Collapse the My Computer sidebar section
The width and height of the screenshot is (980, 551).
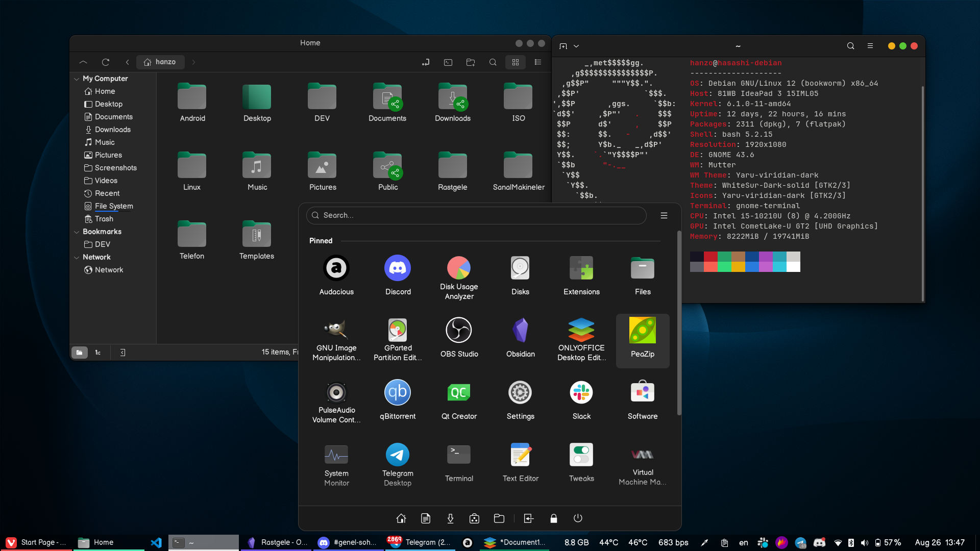77,79
